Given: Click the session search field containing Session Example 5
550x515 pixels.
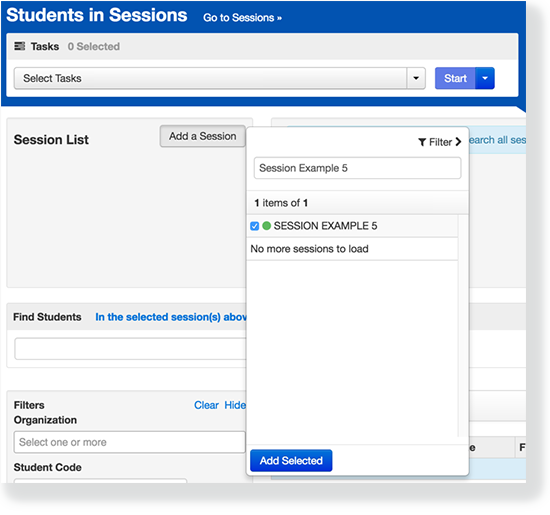Looking at the screenshot, I should (357, 168).
